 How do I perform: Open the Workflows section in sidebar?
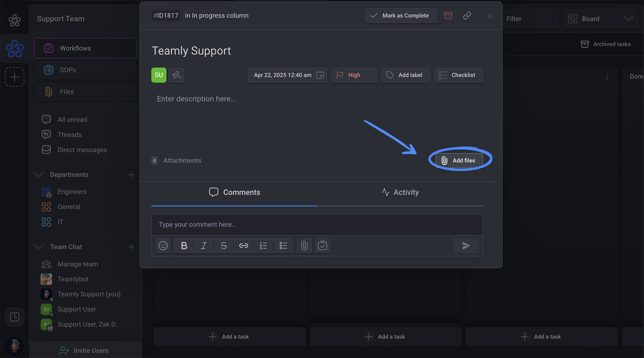[x=86, y=48]
